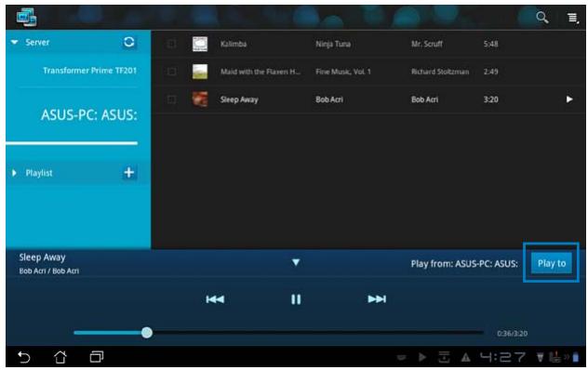Click the Bob Acri / Bob Acri subtitle
588x370 pixels.
click(x=49, y=271)
